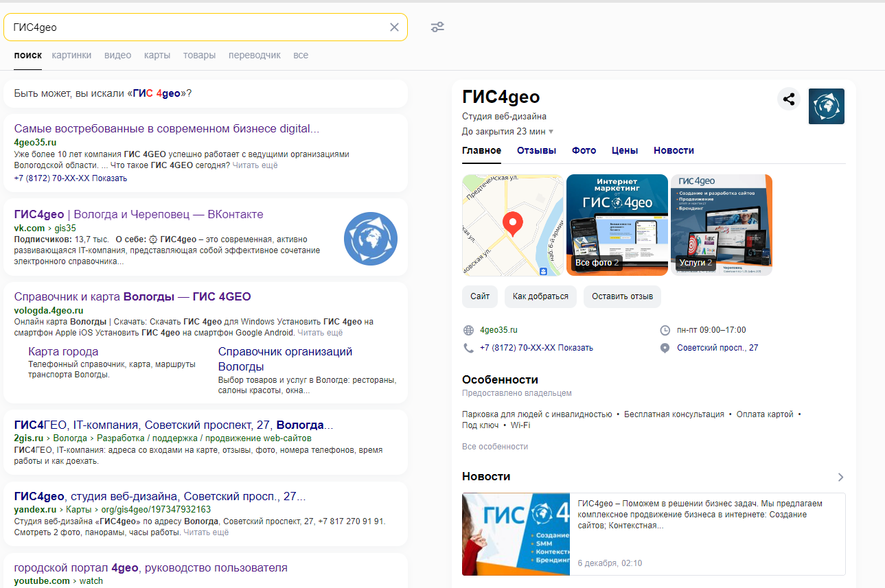Expand the Новости section arrow
The height and width of the screenshot is (588, 885).
tap(840, 477)
